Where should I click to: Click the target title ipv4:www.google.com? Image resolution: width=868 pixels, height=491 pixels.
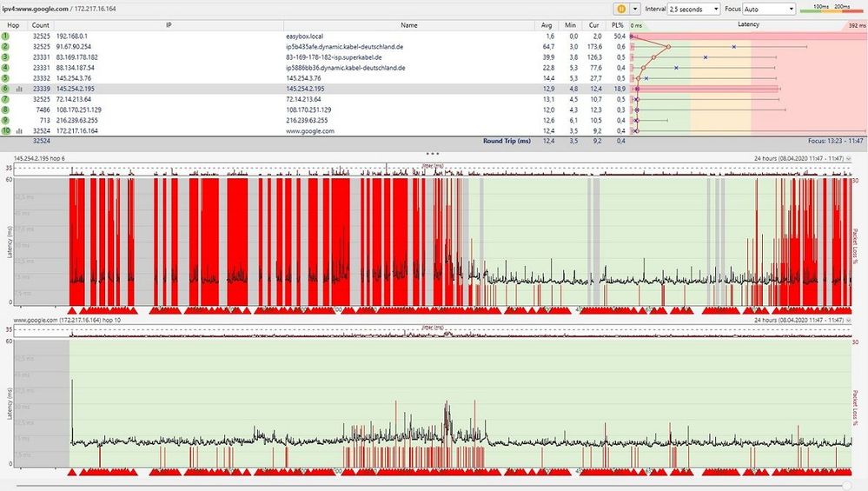[x=35, y=9]
